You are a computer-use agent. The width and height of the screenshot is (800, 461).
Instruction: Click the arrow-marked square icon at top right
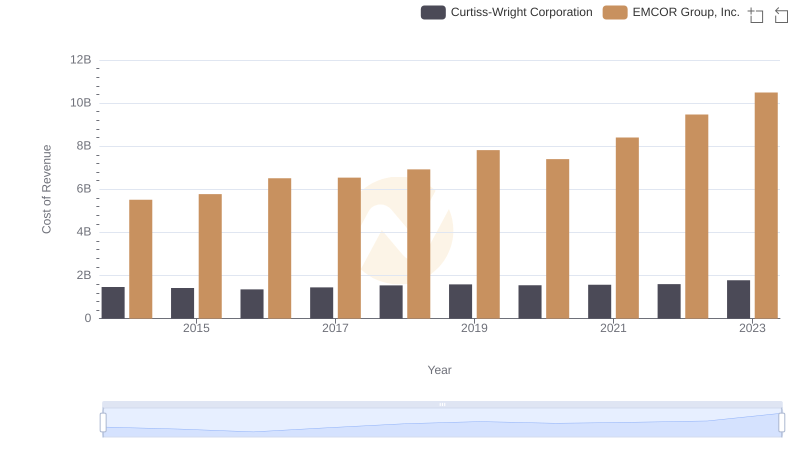pos(782,15)
